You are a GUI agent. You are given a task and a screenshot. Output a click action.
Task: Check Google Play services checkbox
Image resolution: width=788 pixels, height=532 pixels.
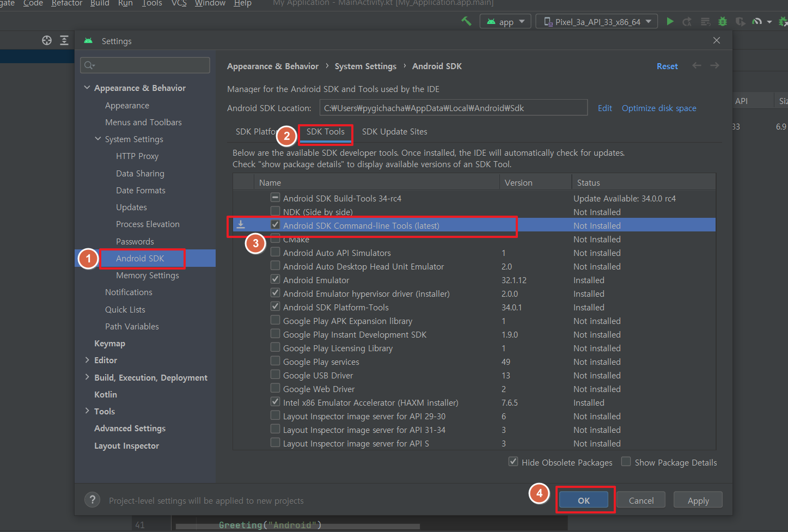tap(276, 360)
